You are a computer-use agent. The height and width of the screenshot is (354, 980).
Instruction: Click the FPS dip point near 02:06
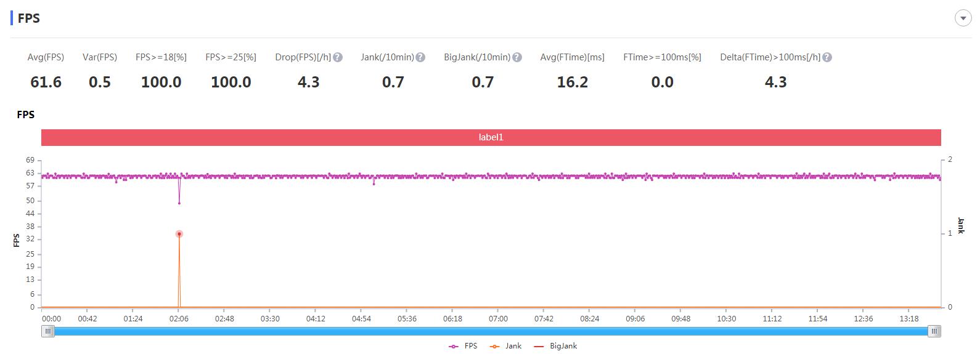point(179,203)
